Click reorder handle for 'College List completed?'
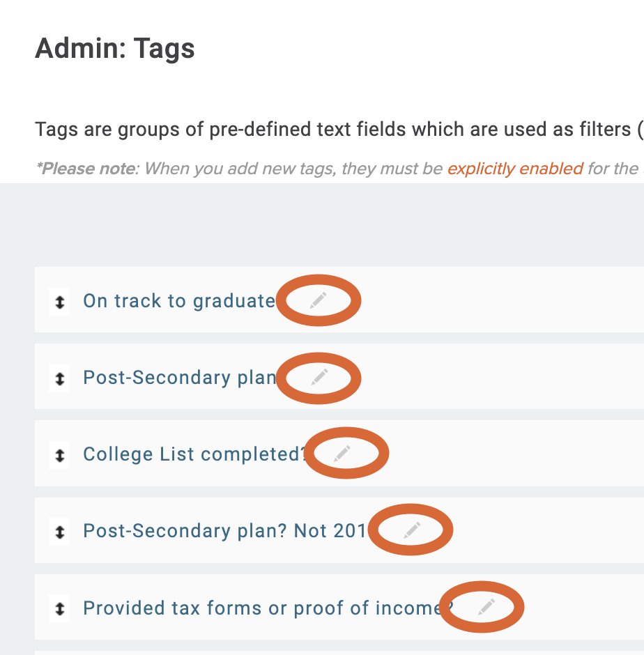This screenshot has height=655, width=644. tap(60, 455)
